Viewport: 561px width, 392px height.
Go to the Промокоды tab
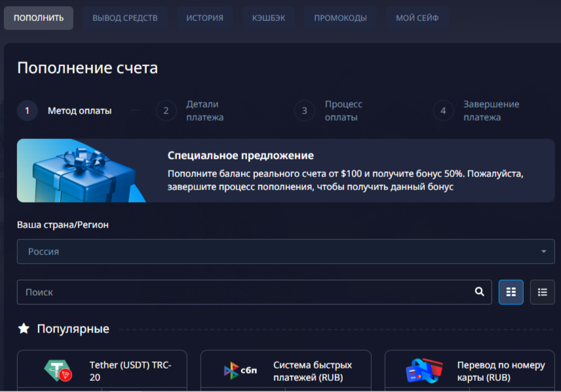pos(340,18)
